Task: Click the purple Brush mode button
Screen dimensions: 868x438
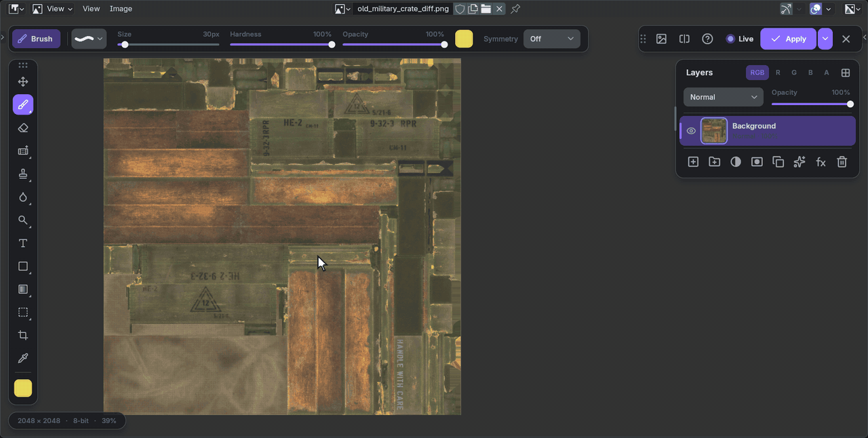Action: [36, 39]
